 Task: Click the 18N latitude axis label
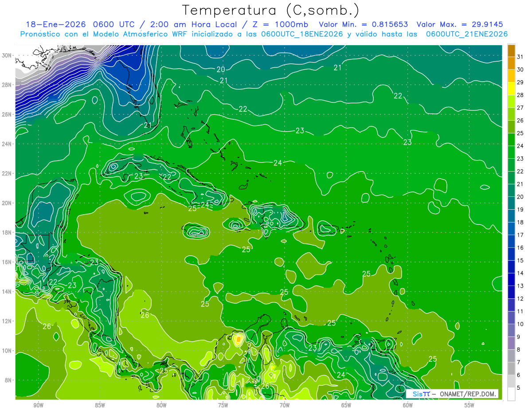(8, 232)
